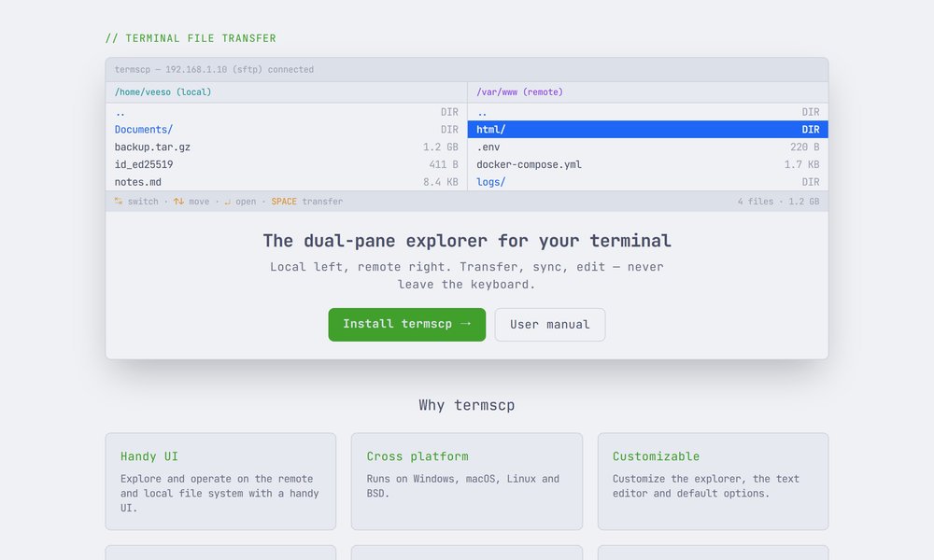Click the TERMINAL FILE TRANSFER label
Screen dimensions: 934x560
tap(191, 38)
